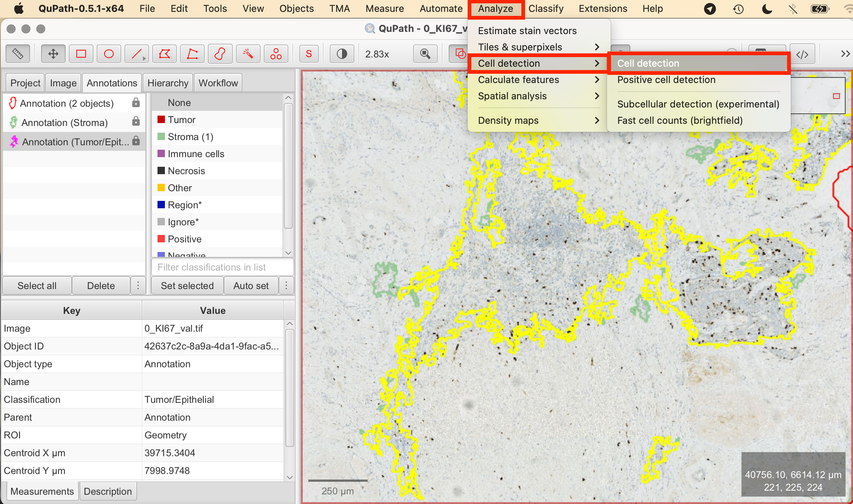Select the Move tool
Screen dimensions: 853x504
tap(53, 54)
